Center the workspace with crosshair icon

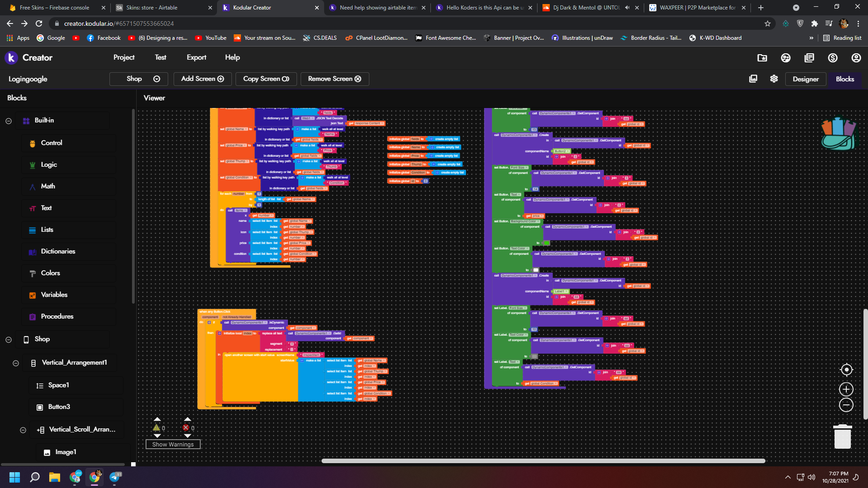tap(846, 370)
